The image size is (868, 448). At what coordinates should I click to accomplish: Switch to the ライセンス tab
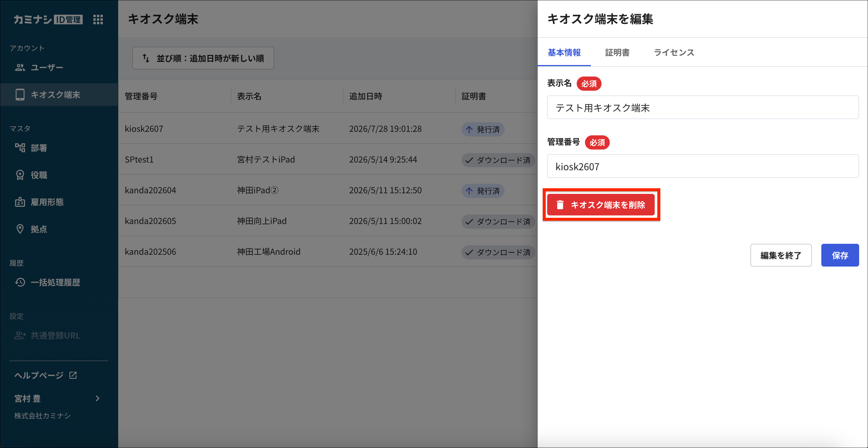point(674,53)
